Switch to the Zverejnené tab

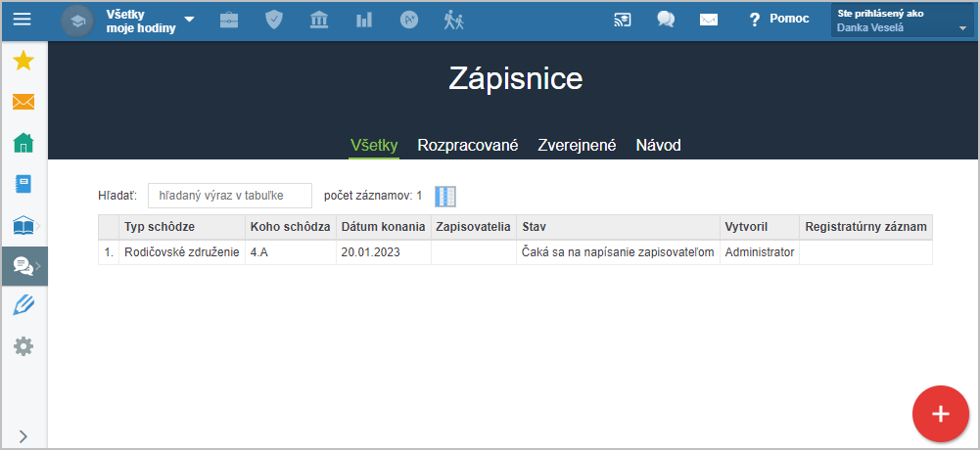click(577, 146)
